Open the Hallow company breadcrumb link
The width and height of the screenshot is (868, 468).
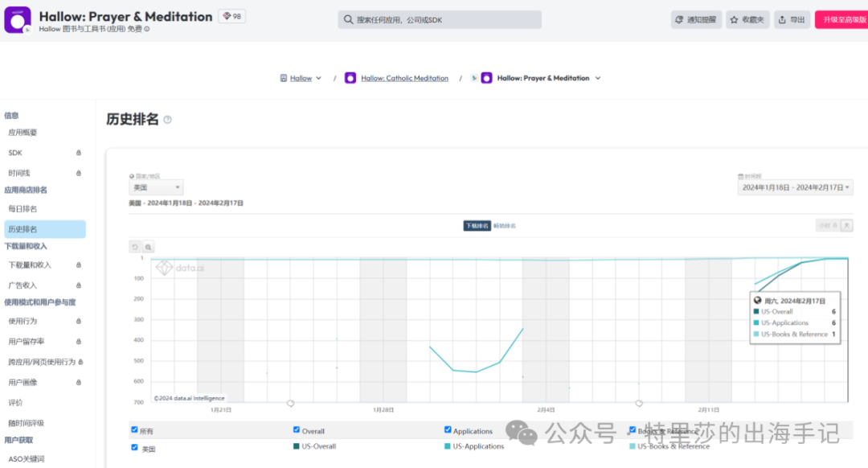(x=301, y=78)
